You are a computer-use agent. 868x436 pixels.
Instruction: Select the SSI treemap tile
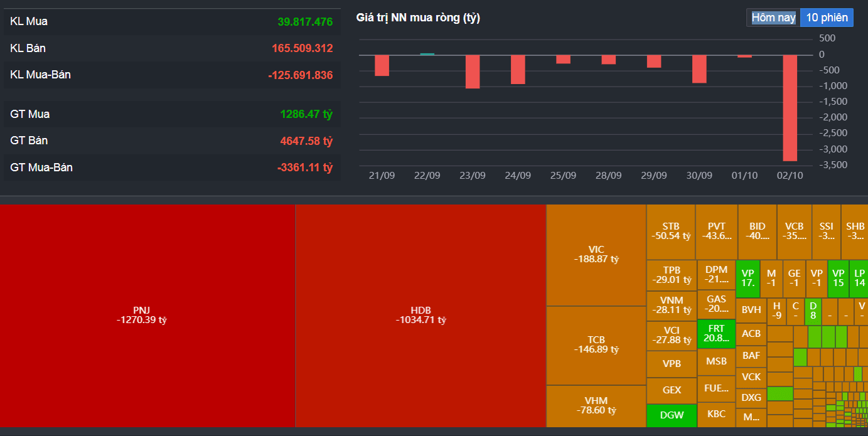(827, 231)
